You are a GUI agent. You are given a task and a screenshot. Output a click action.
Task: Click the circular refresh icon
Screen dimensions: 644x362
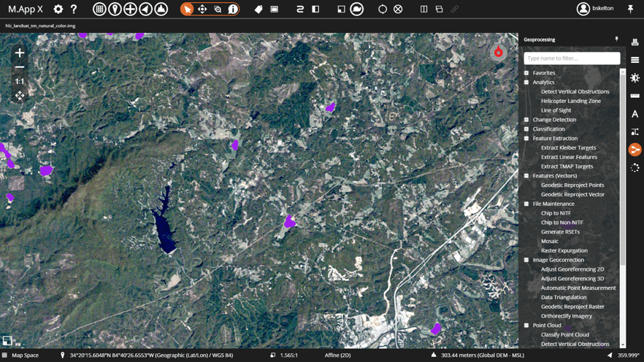(x=383, y=9)
